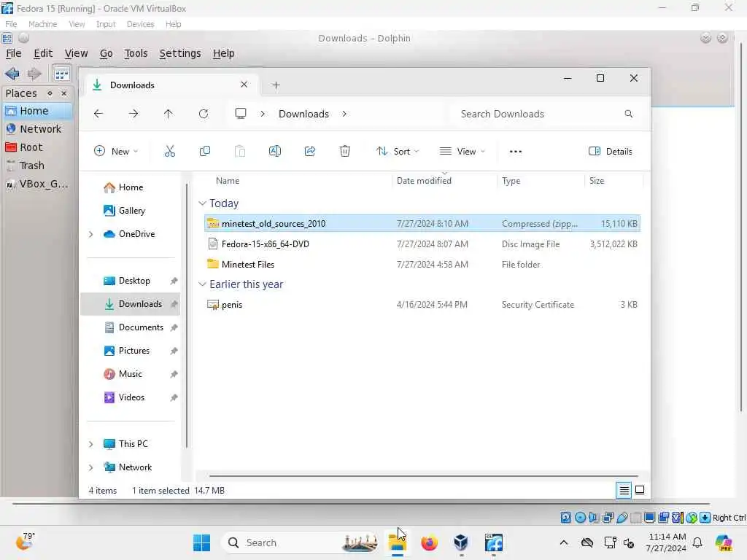Add a new Explorer tab

(x=276, y=85)
